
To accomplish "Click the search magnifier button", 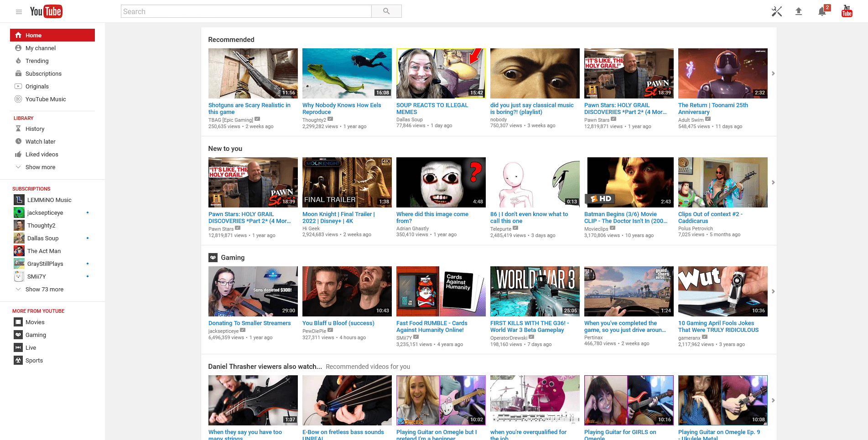I will click(x=386, y=11).
